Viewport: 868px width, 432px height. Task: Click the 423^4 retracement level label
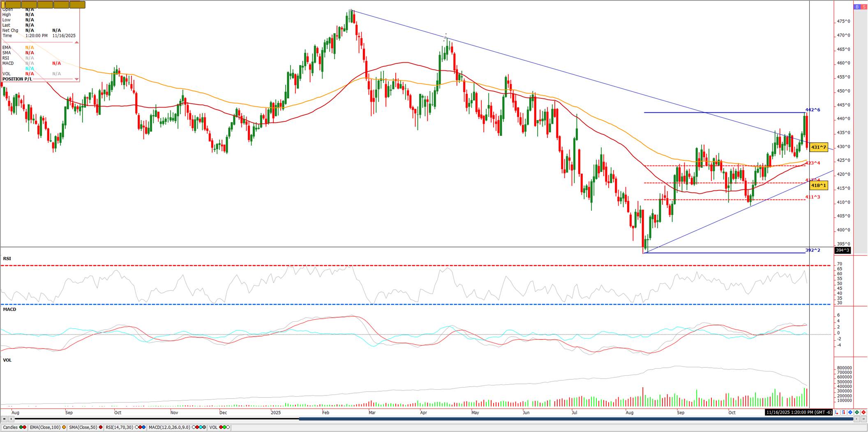(813, 163)
